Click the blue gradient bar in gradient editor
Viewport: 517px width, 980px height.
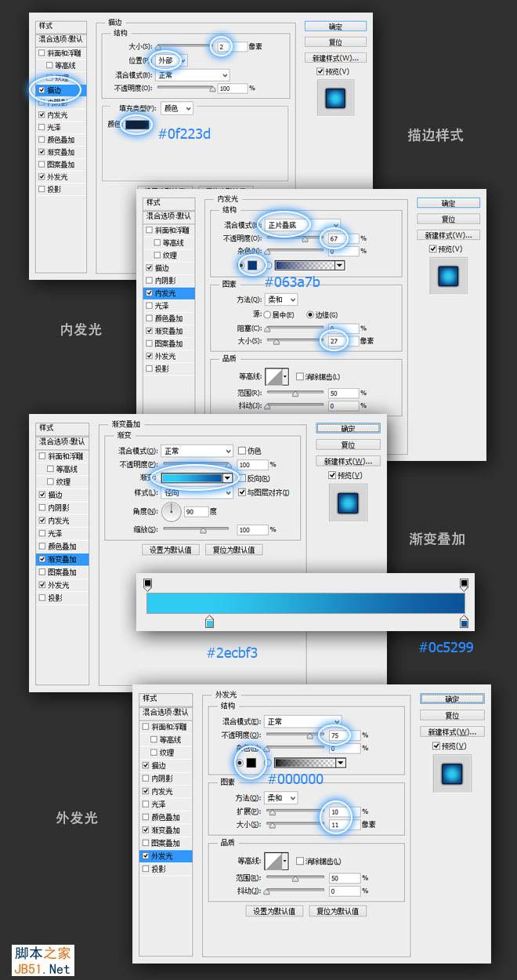tap(305, 602)
